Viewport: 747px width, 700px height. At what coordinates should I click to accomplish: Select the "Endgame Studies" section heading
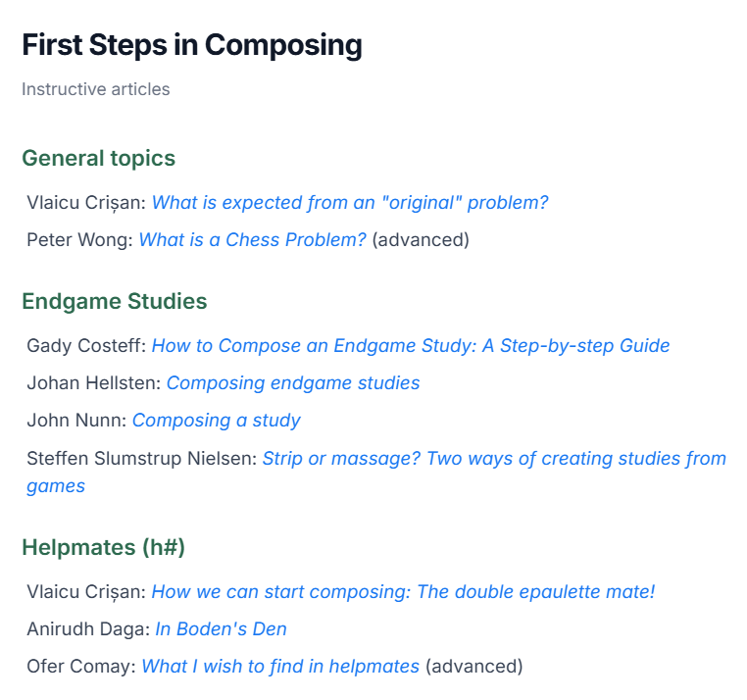tap(114, 302)
